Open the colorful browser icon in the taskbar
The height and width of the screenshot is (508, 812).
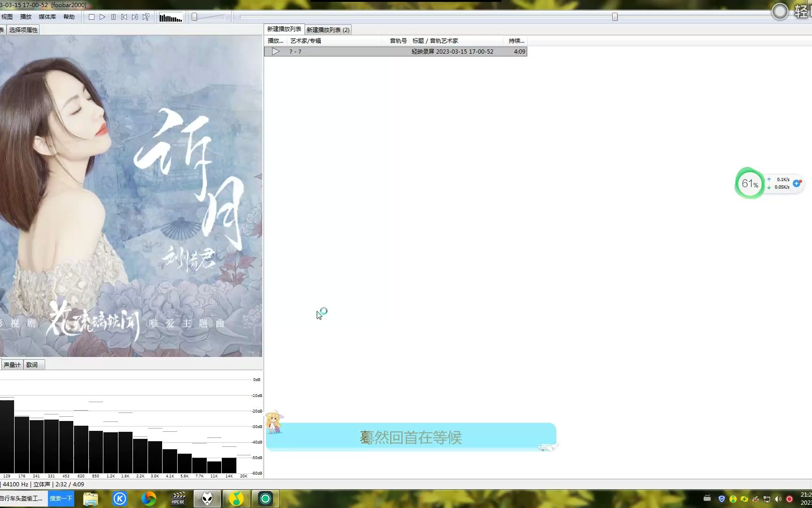[x=149, y=499]
